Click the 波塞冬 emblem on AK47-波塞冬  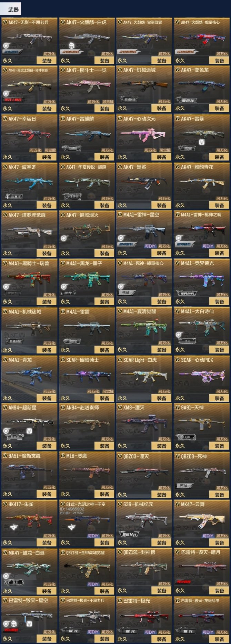(x=13, y=197)
